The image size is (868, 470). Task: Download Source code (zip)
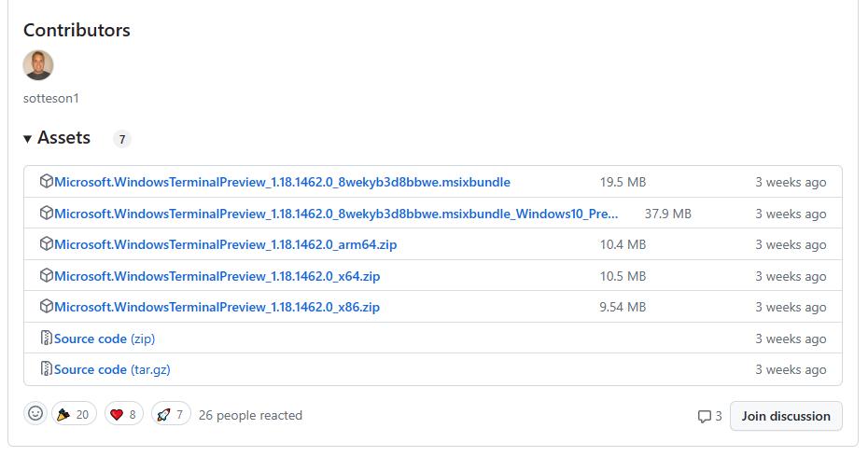point(105,339)
